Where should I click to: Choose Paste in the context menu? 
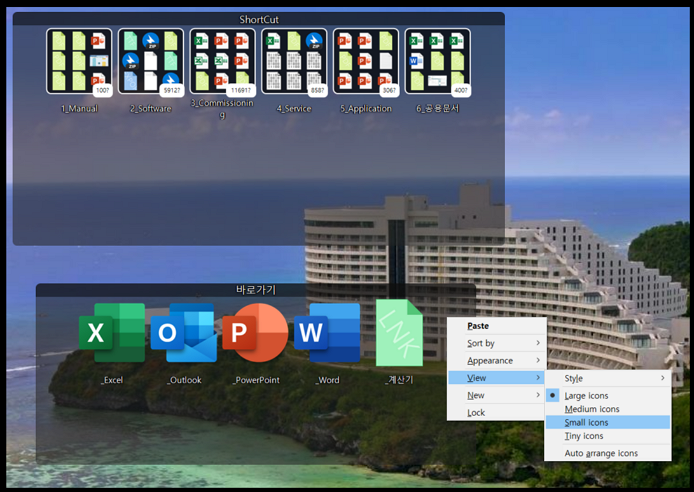coord(497,326)
